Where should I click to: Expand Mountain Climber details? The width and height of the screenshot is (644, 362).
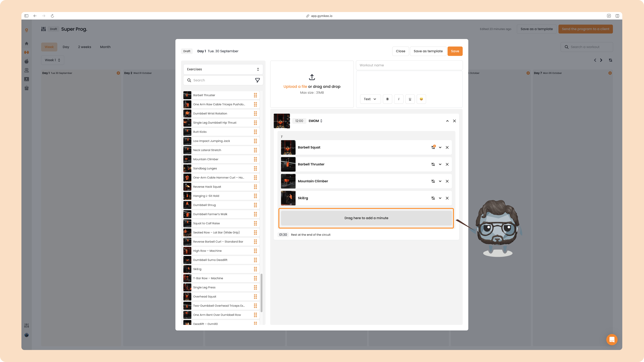440,181
